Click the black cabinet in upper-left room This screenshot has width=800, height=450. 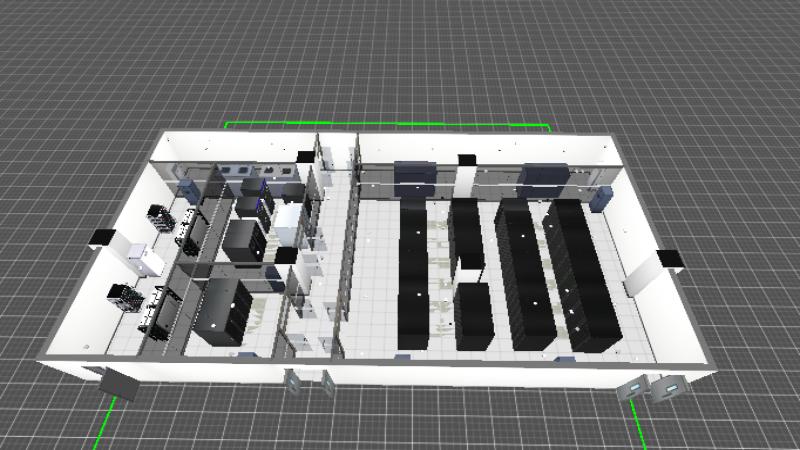point(244,240)
